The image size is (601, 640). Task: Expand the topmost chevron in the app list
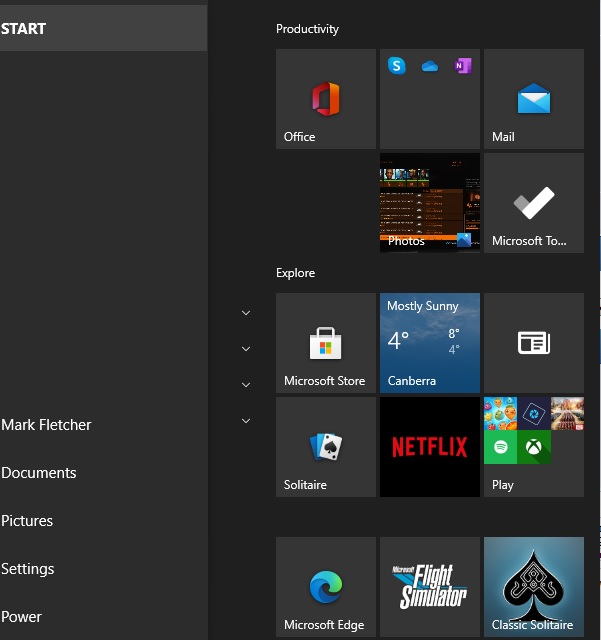(x=246, y=313)
